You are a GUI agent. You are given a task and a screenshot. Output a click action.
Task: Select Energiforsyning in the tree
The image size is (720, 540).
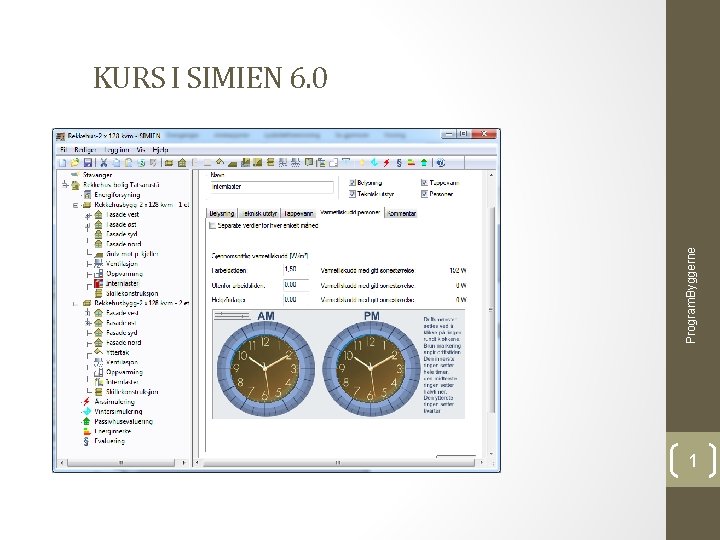[117, 195]
